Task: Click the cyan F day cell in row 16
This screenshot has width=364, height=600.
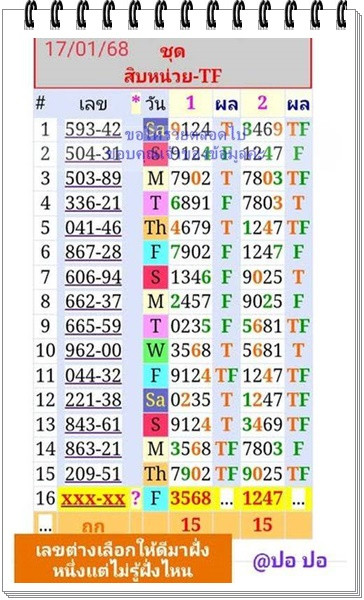Action: click(x=155, y=499)
